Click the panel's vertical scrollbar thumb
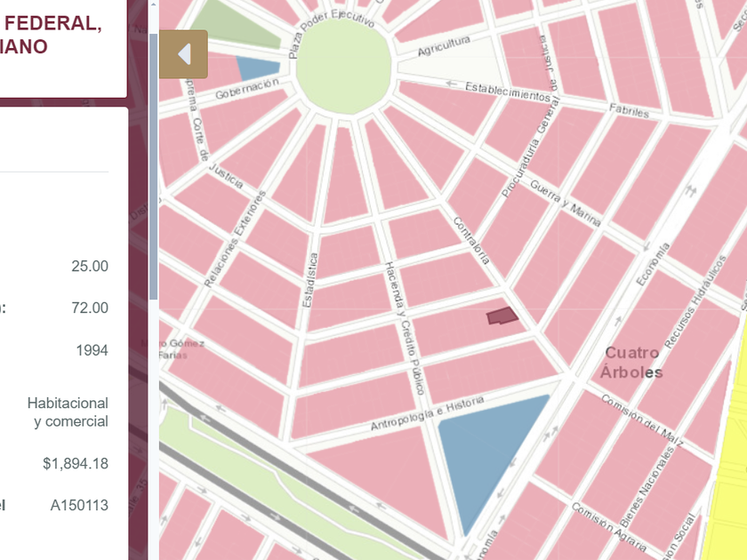 [x=153, y=167]
